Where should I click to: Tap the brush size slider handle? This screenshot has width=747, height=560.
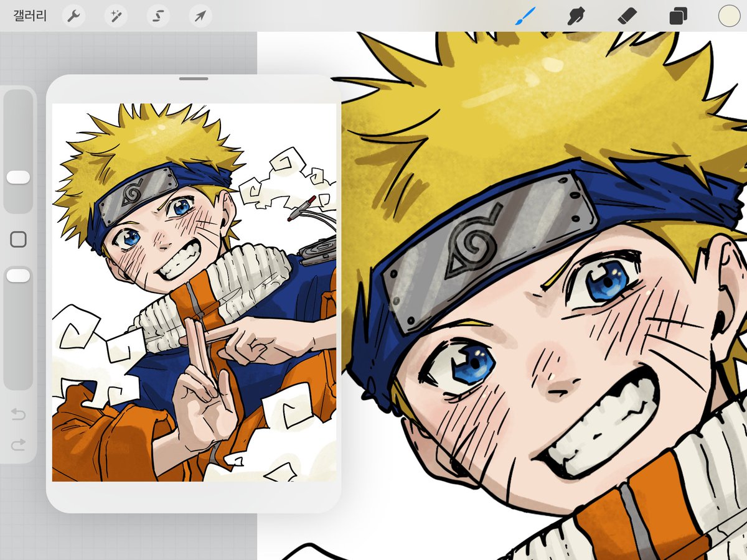[x=18, y=178]
